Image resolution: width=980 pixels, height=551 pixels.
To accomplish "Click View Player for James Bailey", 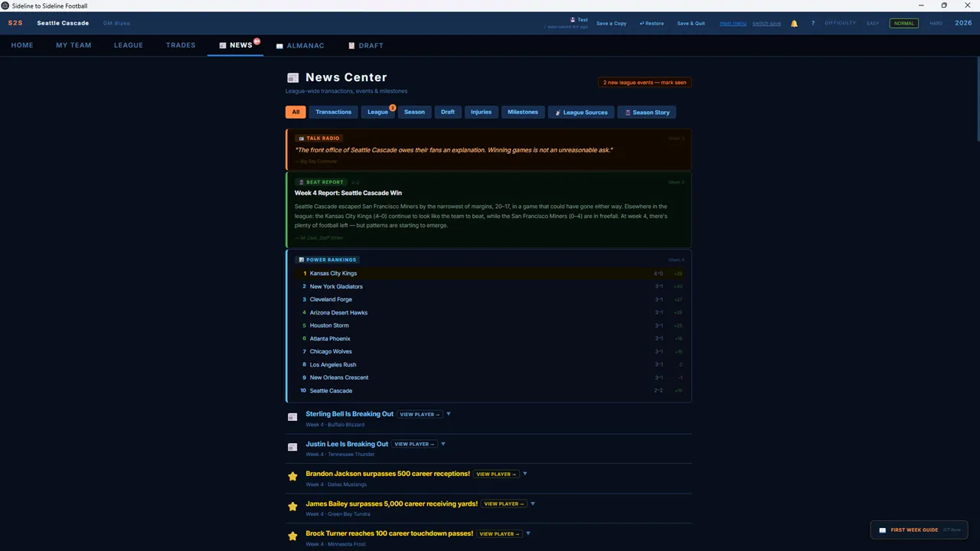I will pos(504,504).
